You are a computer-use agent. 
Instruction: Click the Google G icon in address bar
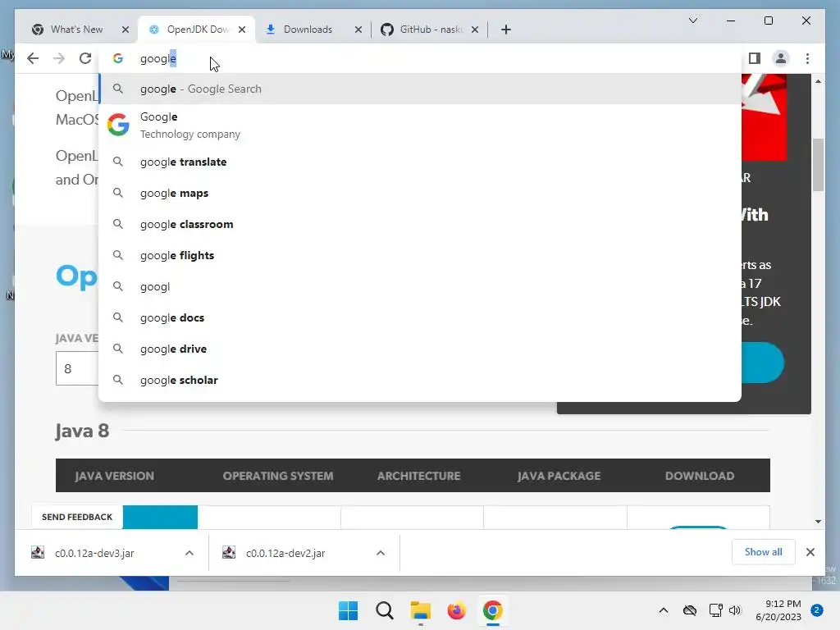118,58
